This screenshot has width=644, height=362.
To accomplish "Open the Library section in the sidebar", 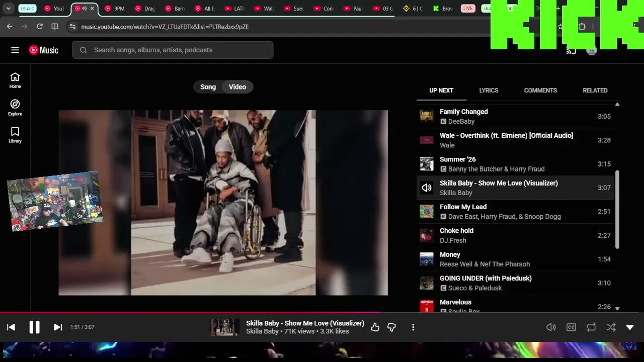I will (x=15, y=135).
